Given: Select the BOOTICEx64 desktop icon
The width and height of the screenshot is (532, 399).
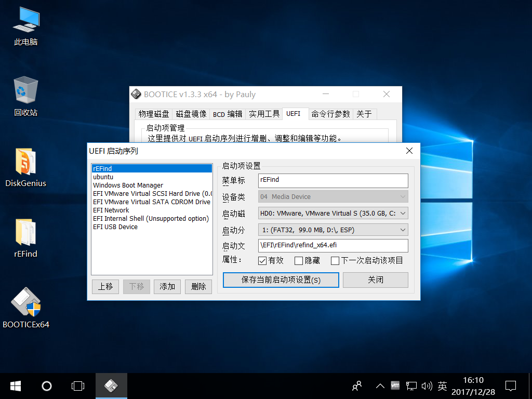Looking at the screenshot, I should coord(26,308).
